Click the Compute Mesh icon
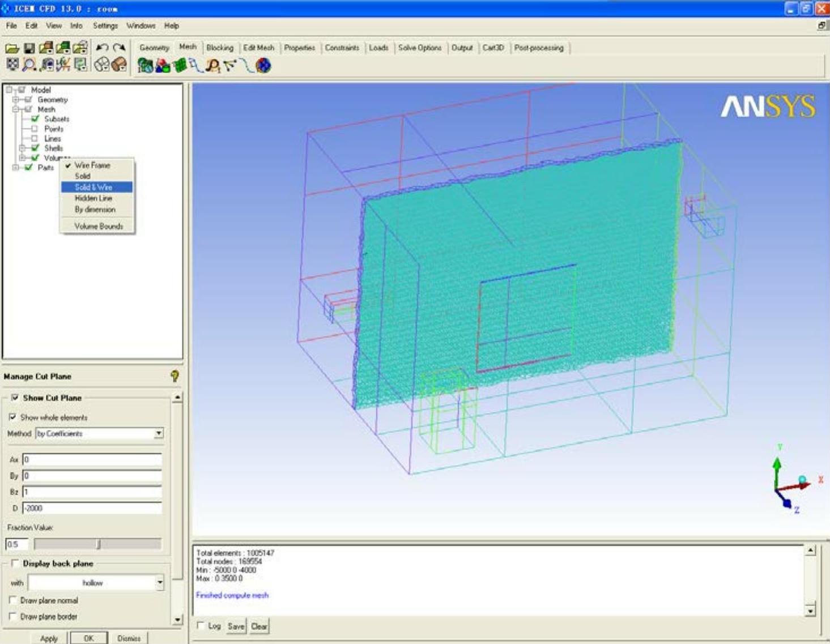Viewport: 830px width, 644px height. click(x=263, y=66)
